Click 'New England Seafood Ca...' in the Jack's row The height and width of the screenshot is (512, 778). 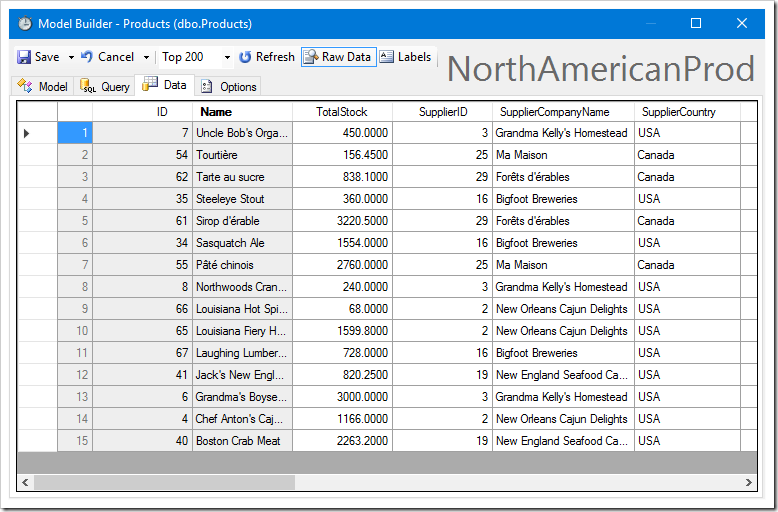tap(562, 375)
